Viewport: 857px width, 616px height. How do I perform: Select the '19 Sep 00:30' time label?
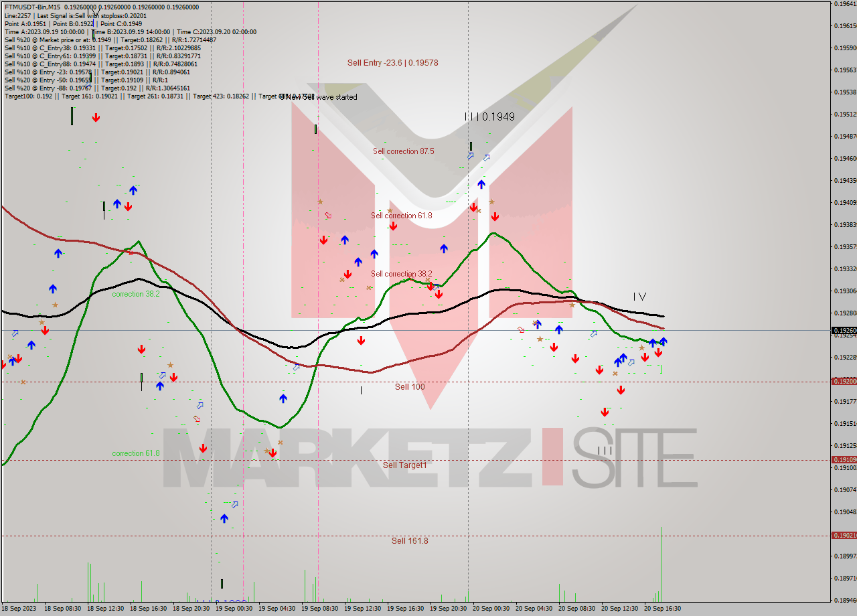pyautogui.click(x=234, y=609)
